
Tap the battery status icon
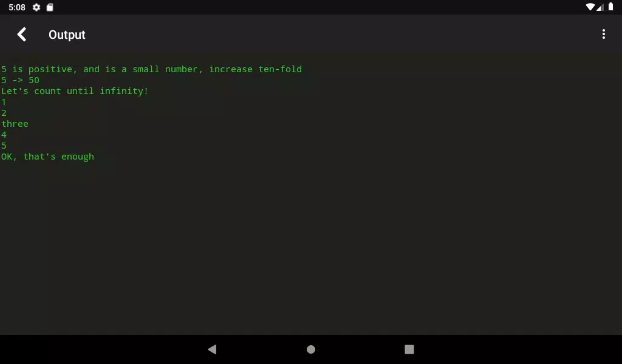click(x=611, y=7)
